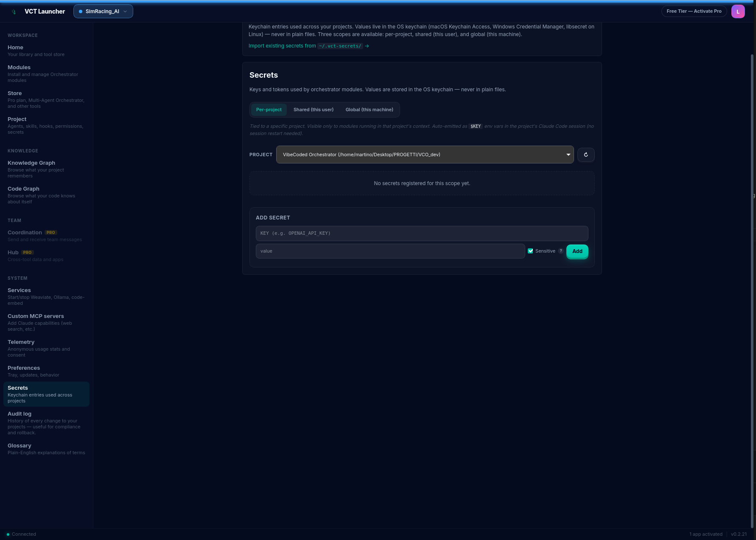
Task: Open Modules in the sidebar
Action: 46,73
